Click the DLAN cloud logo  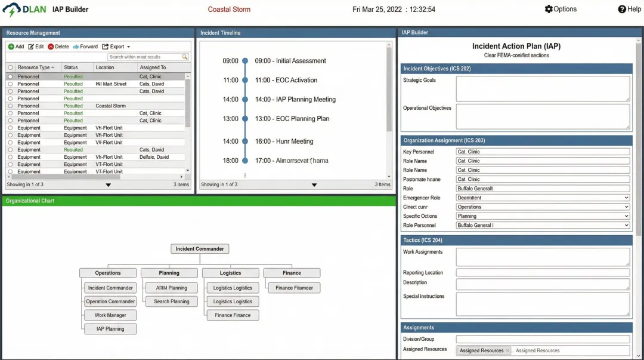(11, 10)
